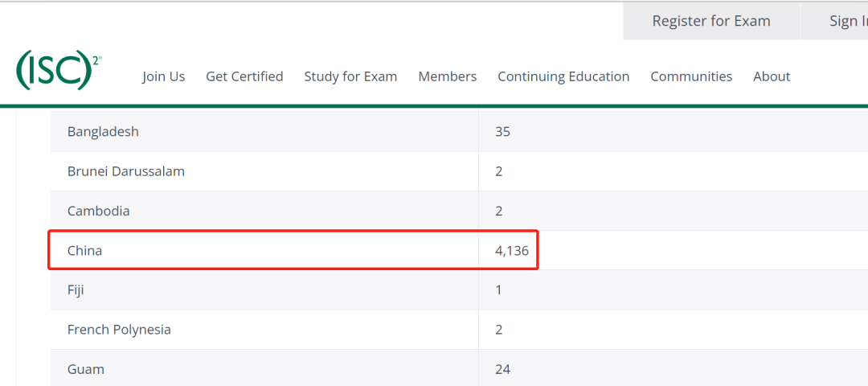Open the Communities menu
The height and width of the screenshot is (386, 868).
pyautogui.click(x=691, y=76)
